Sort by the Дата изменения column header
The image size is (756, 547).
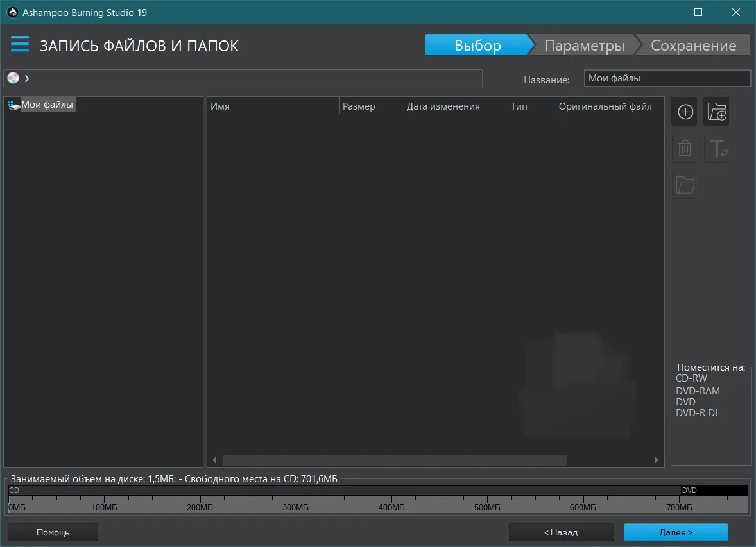pyautogui.click(x=456, y=106)
